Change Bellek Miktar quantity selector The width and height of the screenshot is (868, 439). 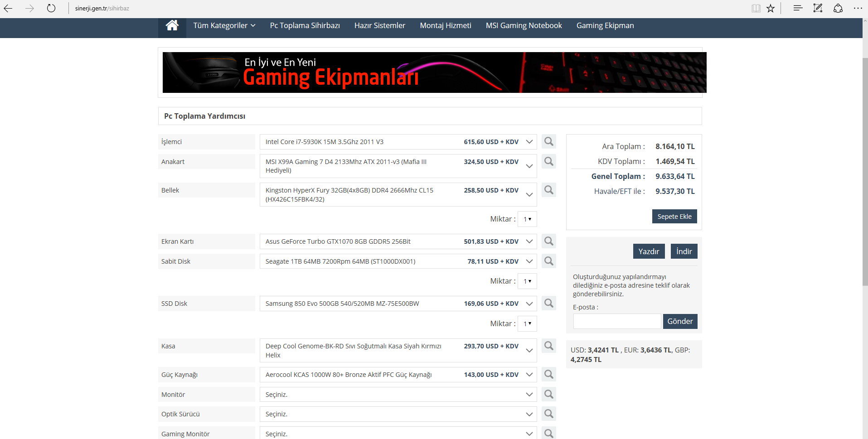point(527,219)
